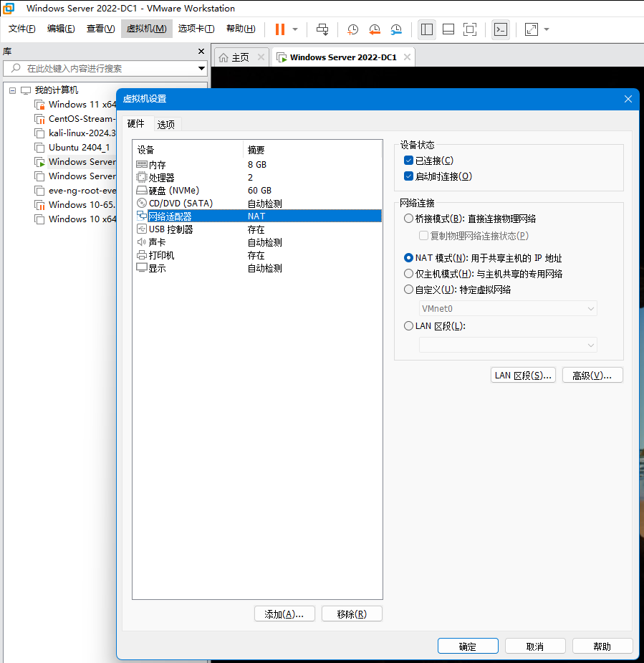Click the stretch guest display icon
Viewport: 644px width, 663px height.
[531, 29]
